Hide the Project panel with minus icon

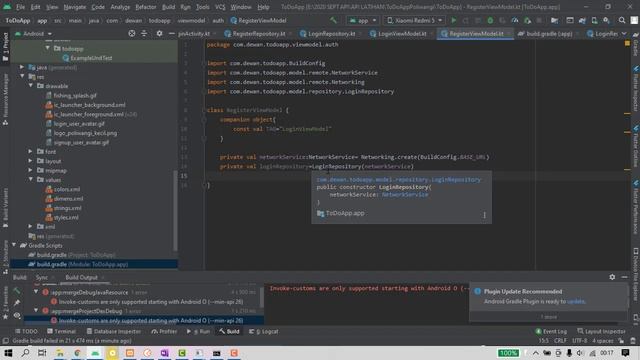171,33
